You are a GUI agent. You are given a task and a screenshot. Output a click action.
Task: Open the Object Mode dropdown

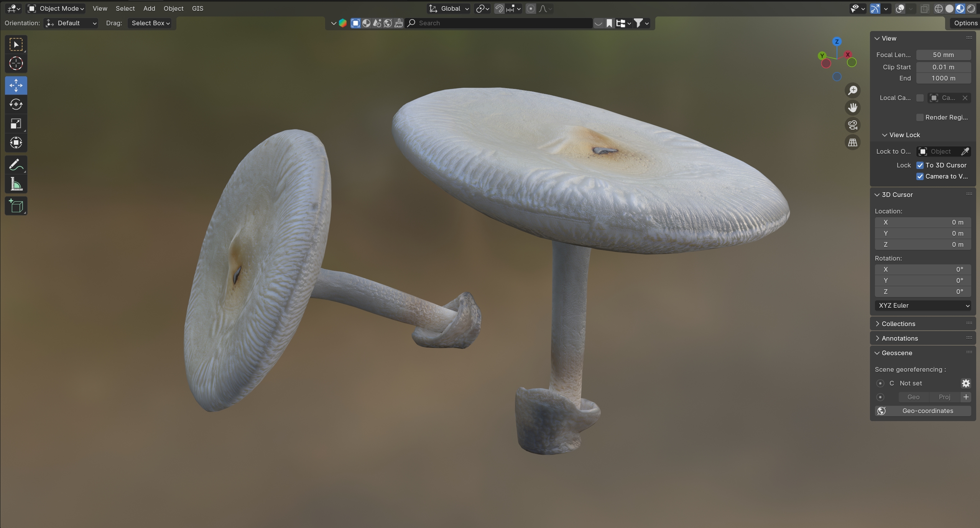(56, 8)
